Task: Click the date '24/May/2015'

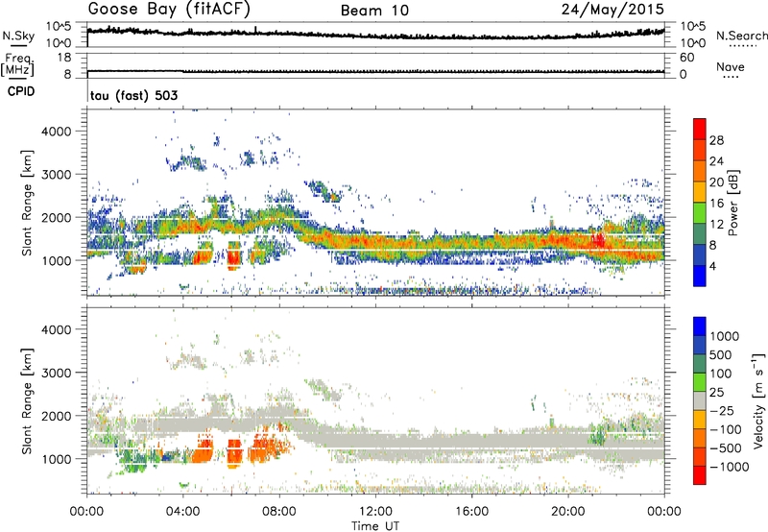Action: [612, 9]
